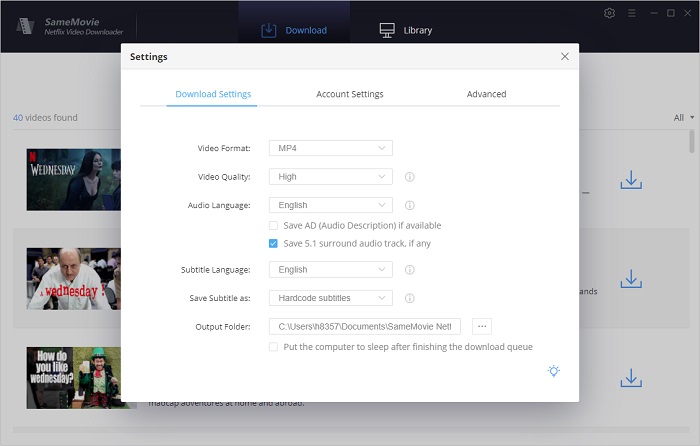Open the Advanced settings tab
The image size is (700, 446).
[x=486, y=94]
